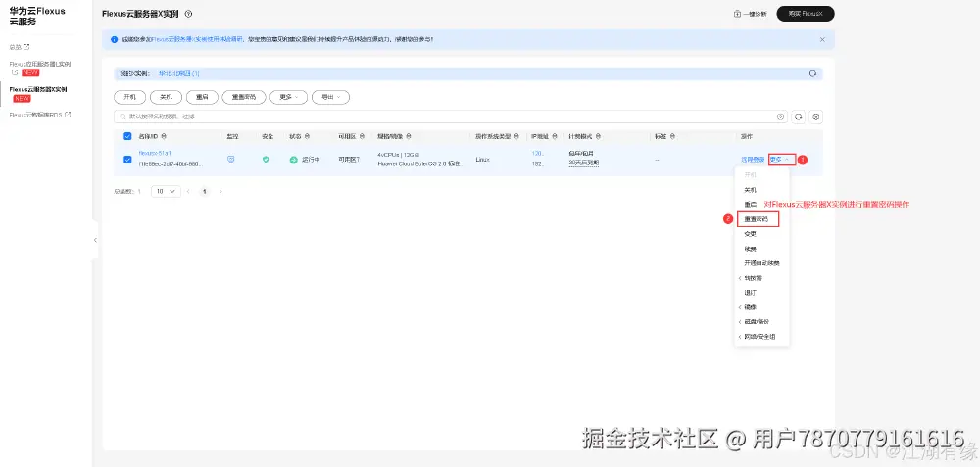
Task: Click the sort icon next to 操作系统类型 header
Action: [516, 136]
